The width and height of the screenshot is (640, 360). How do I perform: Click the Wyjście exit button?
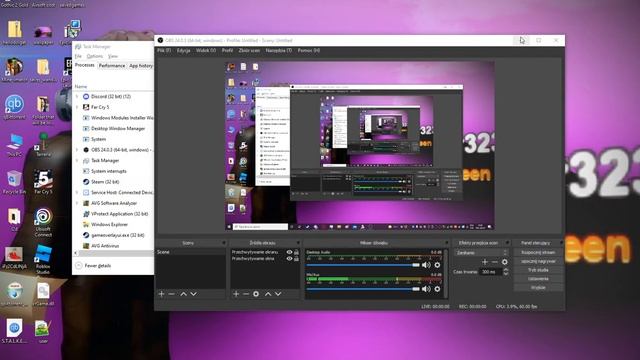click(538, 288)
